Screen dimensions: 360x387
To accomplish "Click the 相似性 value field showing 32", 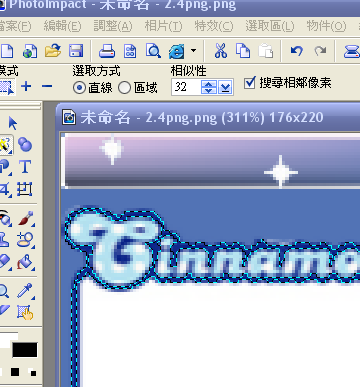I will tap(186, 87).
